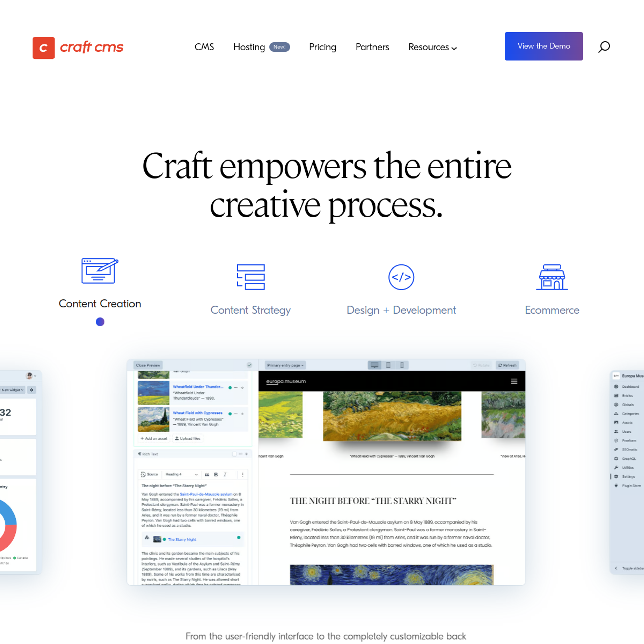Click the Design + Development icon
The width and height of the screenshot is (644, 644).
tap(401, 276)
